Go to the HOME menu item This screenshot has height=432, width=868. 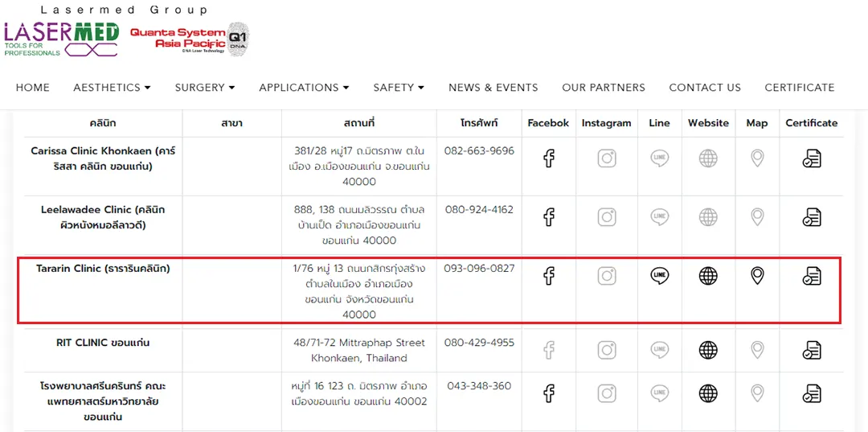click(x=33, y=88)
